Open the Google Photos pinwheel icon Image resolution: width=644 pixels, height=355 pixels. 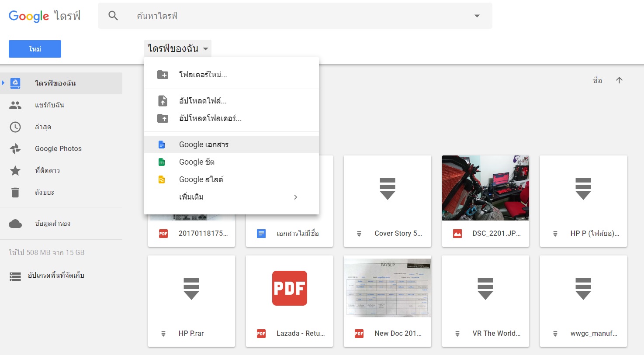coord(15,149)
